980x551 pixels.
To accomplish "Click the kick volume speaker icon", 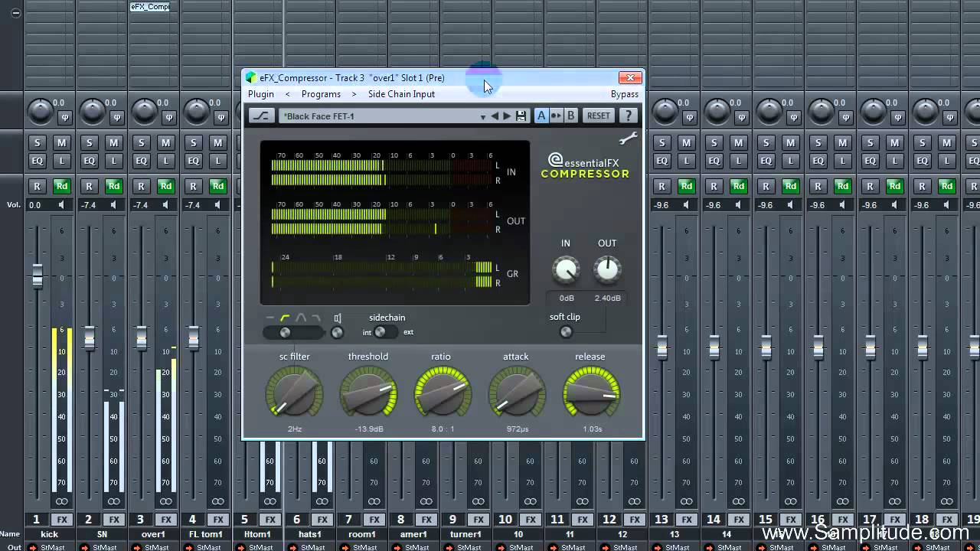I will 61,205.
